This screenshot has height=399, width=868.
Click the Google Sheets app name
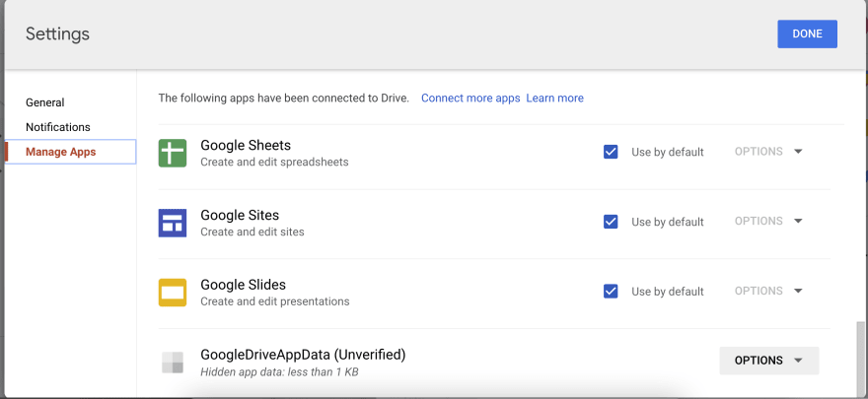246,146
